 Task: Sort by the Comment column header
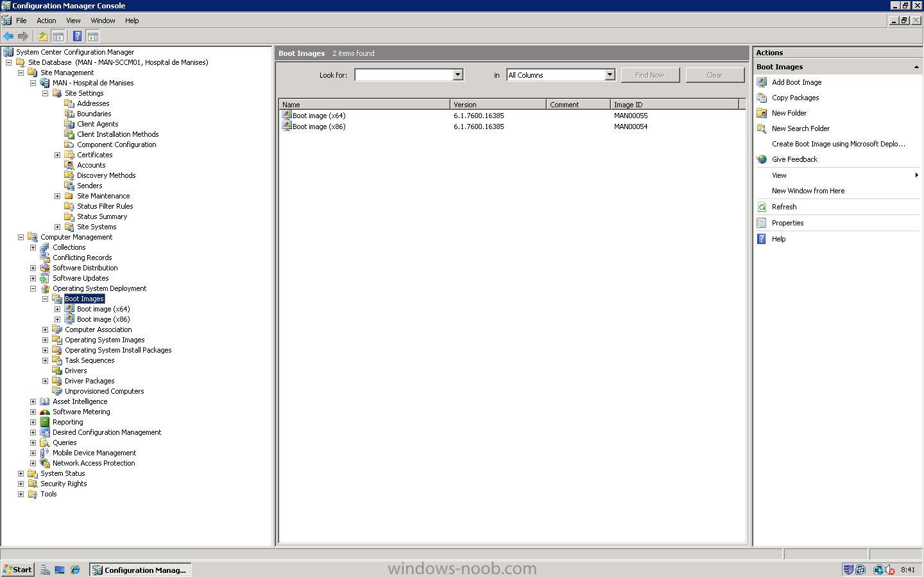coord(578,104)
